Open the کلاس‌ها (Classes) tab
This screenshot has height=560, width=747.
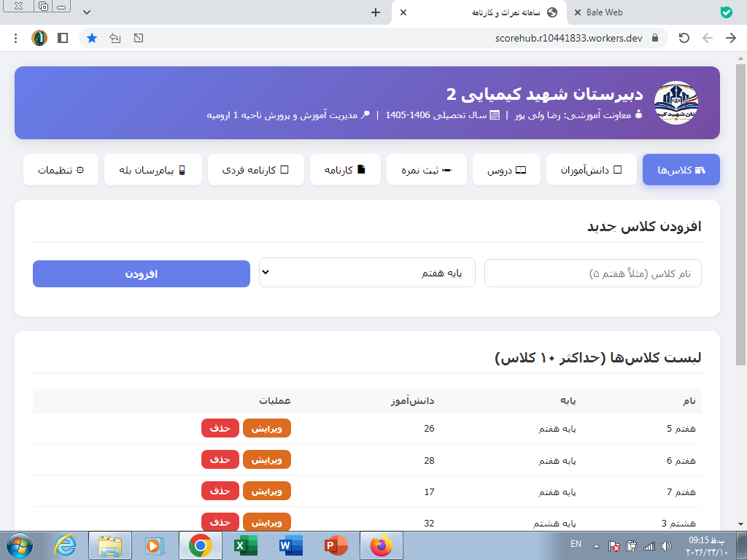coord(681,169)
